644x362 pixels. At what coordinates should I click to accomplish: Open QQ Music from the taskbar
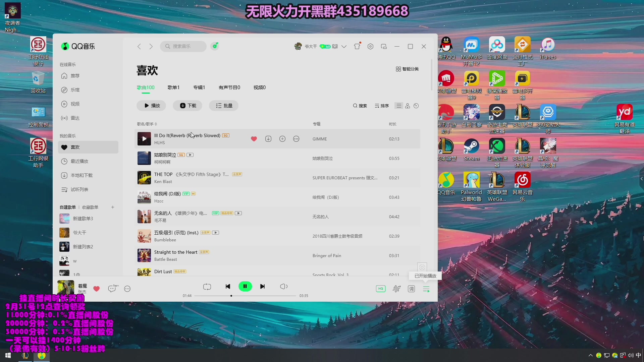pyautogui.click(x=42, y=355)
